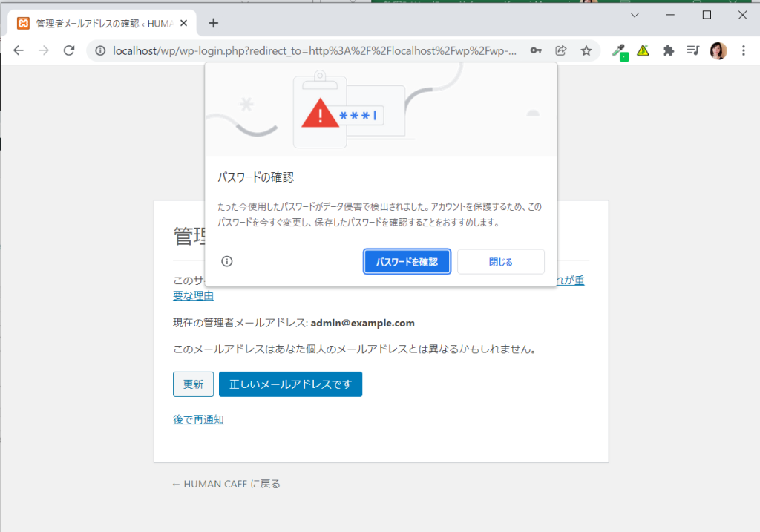Open a new tab
The image size is (760, 532).
[214, 23]
